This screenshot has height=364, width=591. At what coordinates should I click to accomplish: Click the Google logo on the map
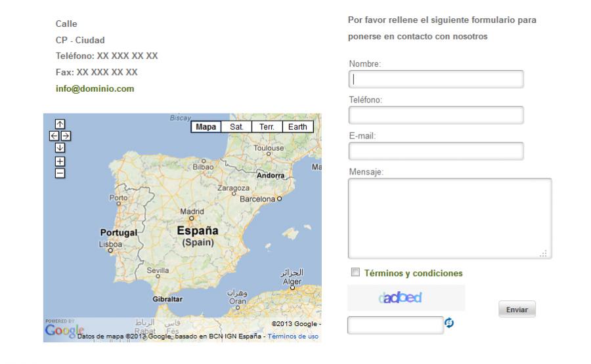tap(64, 331)
